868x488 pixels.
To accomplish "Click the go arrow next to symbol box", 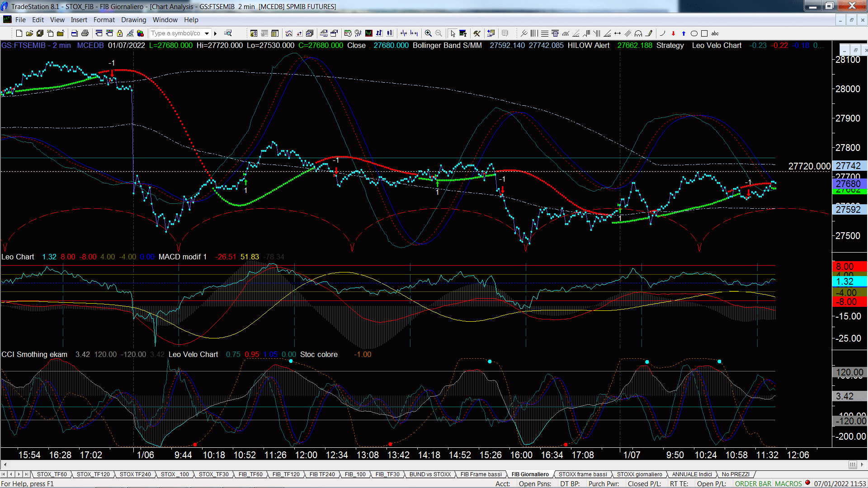I will (216, 33).
